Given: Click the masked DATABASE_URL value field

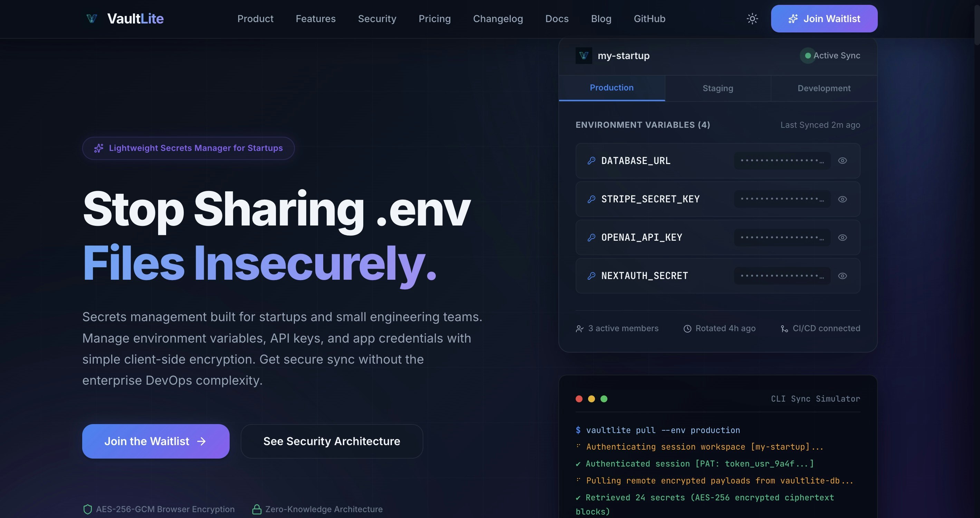Looking at the screenshot, I should coord(782,161).
